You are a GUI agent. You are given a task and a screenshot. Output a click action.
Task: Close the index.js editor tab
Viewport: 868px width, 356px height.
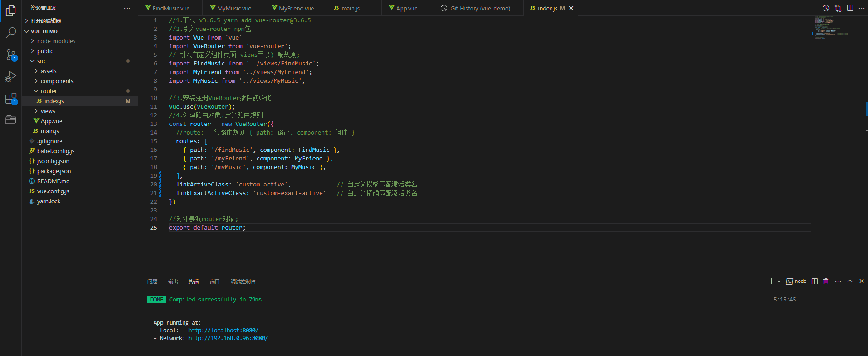pos(571,8)
